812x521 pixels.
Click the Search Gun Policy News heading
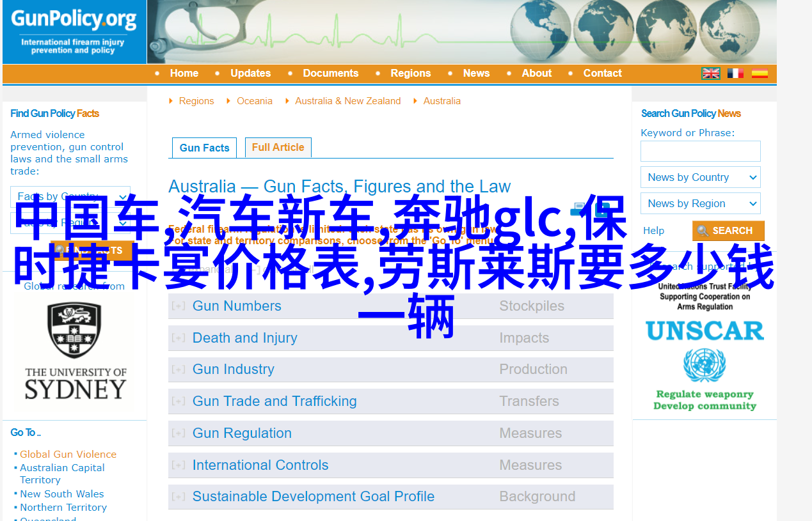[x=691, y=114]
